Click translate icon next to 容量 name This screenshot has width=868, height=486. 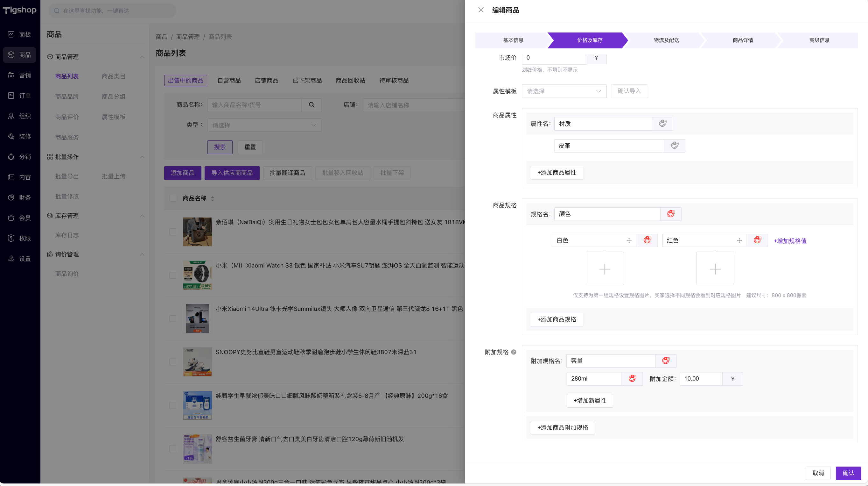666,361
